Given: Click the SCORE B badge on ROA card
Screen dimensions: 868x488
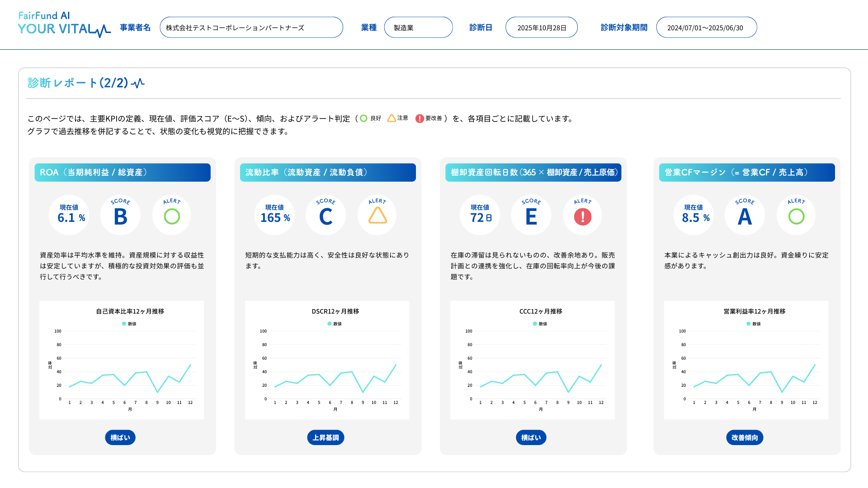Looking at the screenshot, I should pyautogui.click(x=120, y=215).
